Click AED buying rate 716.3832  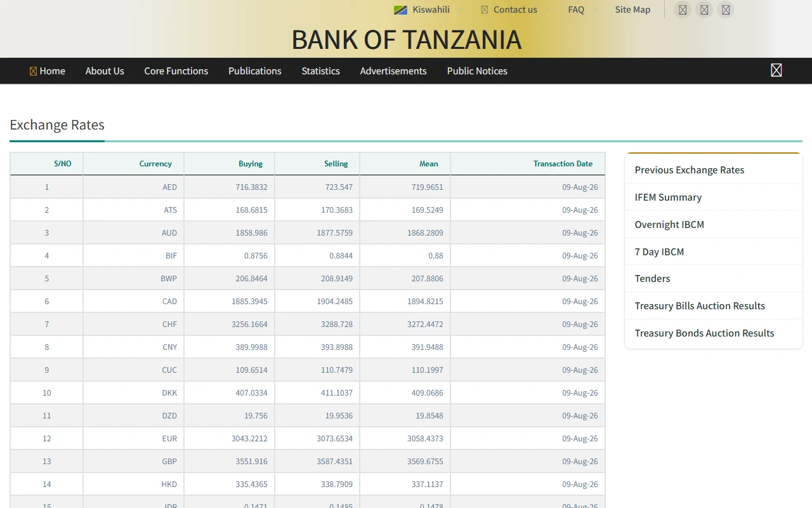[x=251, y=187]
